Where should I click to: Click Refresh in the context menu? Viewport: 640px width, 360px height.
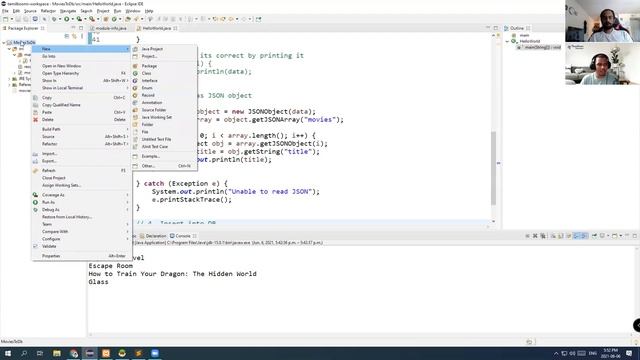click(x=82, y=171)
